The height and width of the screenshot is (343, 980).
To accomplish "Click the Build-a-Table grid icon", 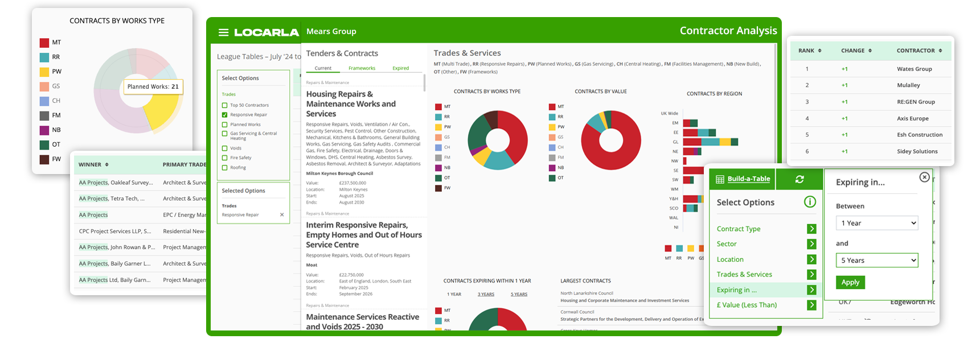I will click(720, 179).
